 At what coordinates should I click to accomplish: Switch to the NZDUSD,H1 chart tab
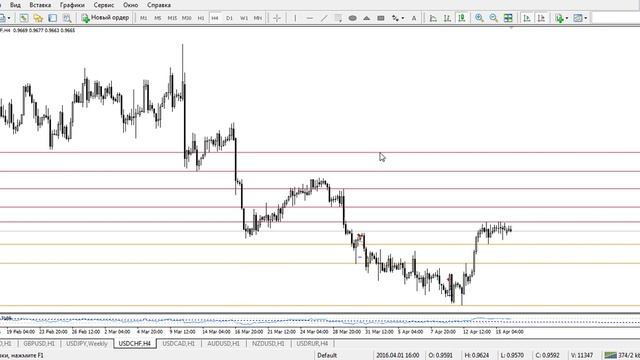click(268, 344)
